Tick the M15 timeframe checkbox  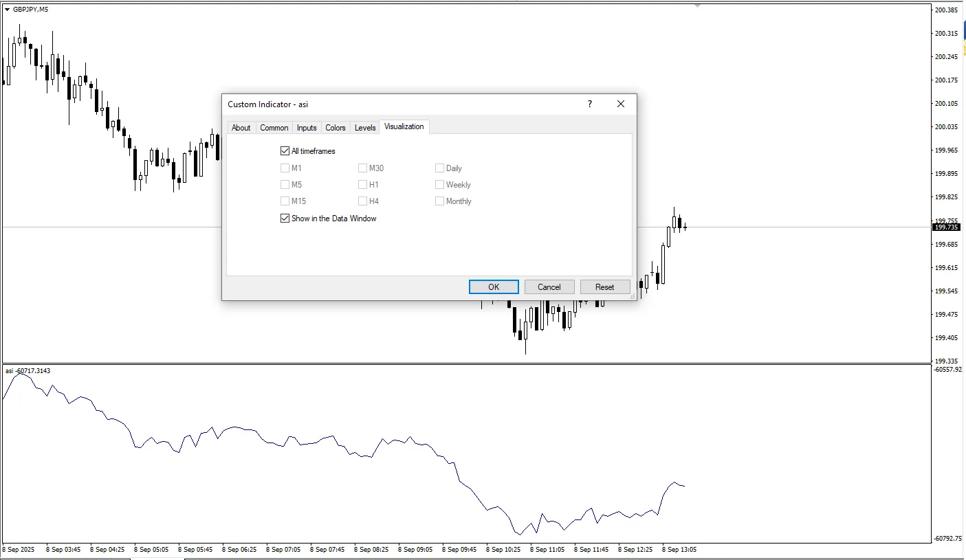pyautogui.click(x=285, y=201)
